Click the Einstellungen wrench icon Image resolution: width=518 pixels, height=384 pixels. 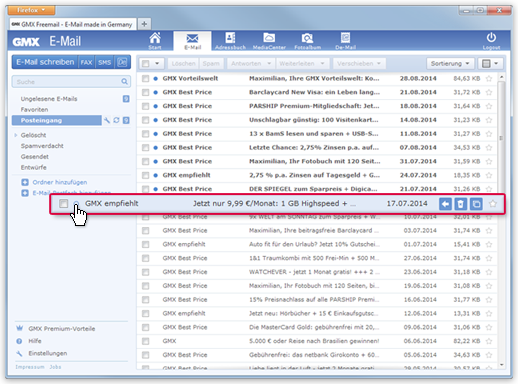19,353
